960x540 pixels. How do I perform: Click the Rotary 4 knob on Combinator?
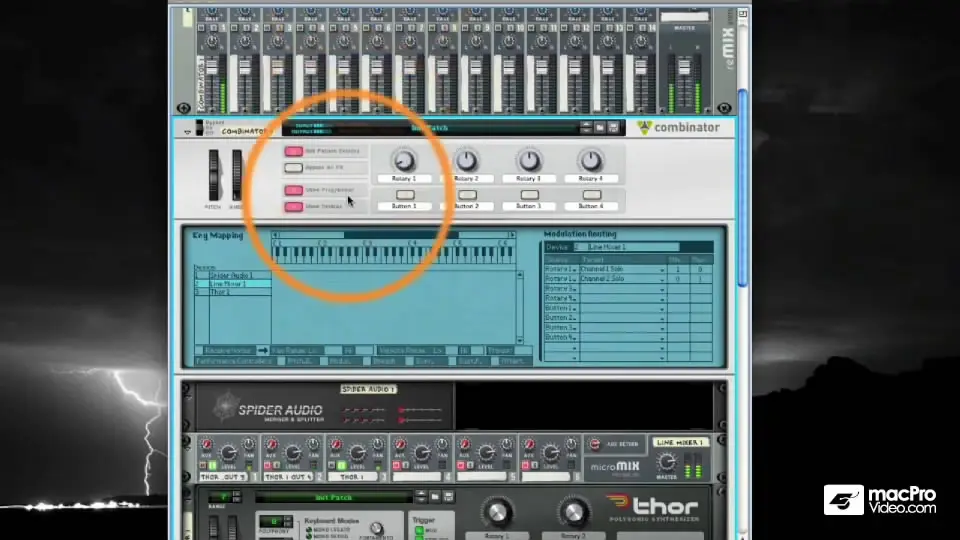(x=591, y=160)
